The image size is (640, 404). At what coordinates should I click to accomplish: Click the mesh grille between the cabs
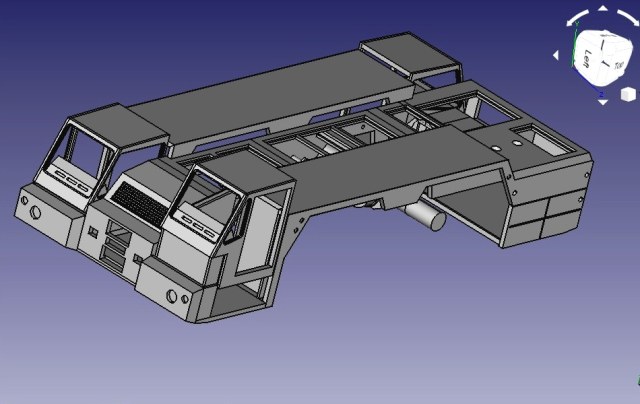(135, 203)
